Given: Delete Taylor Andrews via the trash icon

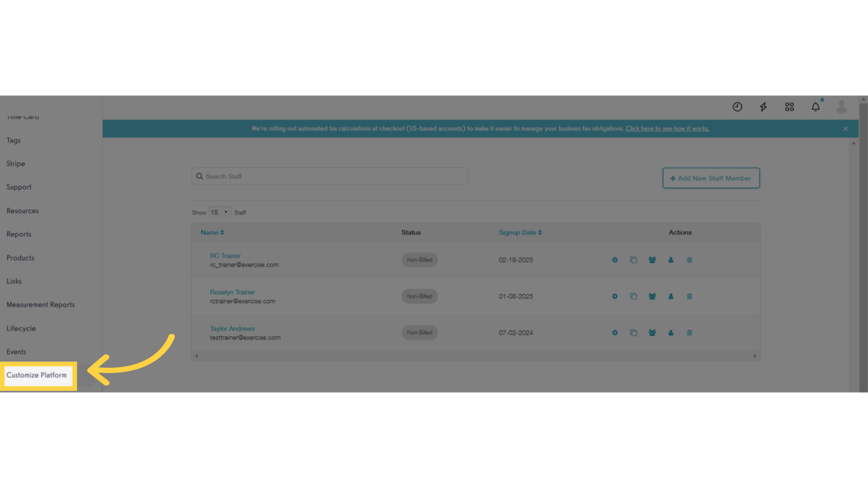Looking at the screenshot, I should tap(689, 332).
